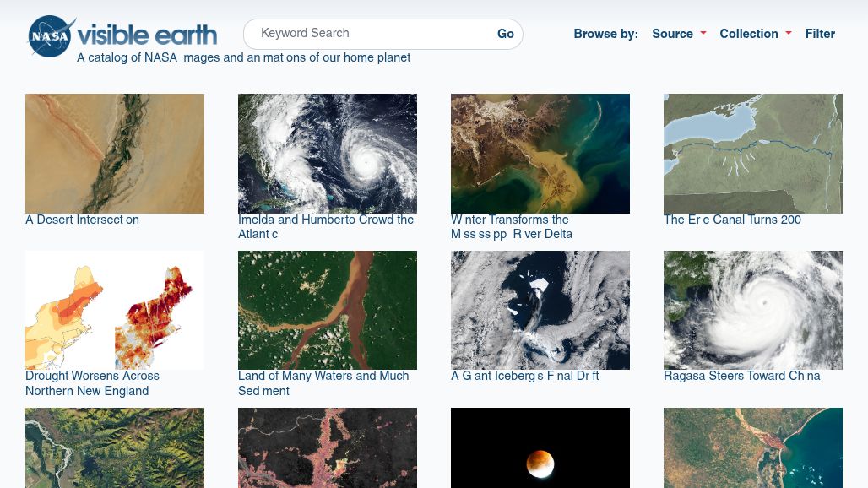Click the New England drought map thumbnail
Screen dimensions: 868x488
point(115,310)
